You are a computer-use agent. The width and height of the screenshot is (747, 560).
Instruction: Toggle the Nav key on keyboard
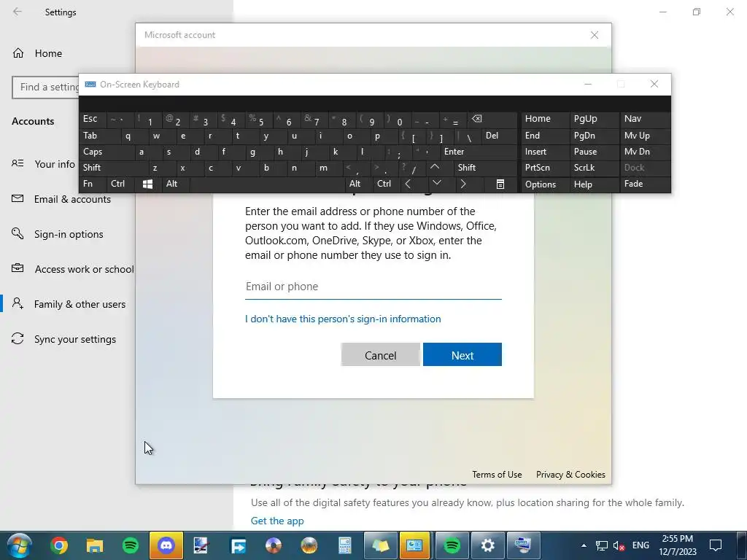pyautogui.click(x=645, y=119)
